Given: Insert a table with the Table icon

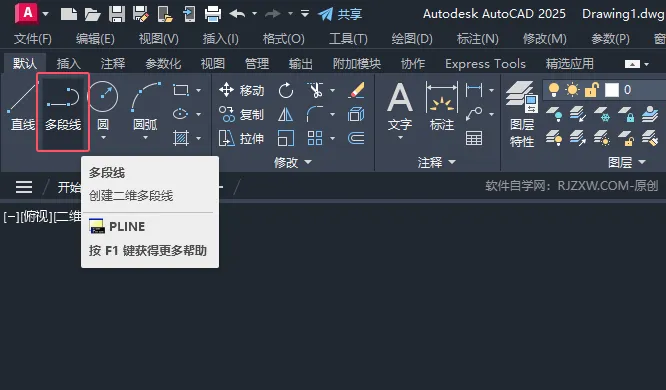Looking at the screenshot, I should coord(474,138).
